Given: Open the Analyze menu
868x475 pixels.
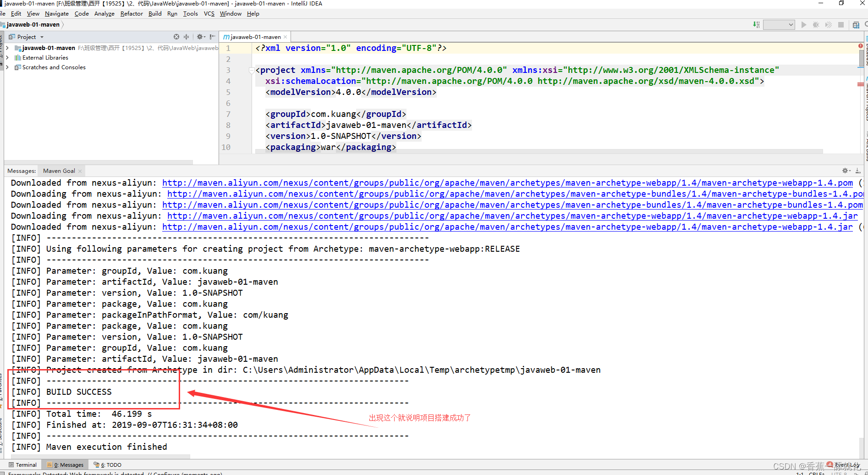Looking at the screenshot, I should [x=104, y=14].
